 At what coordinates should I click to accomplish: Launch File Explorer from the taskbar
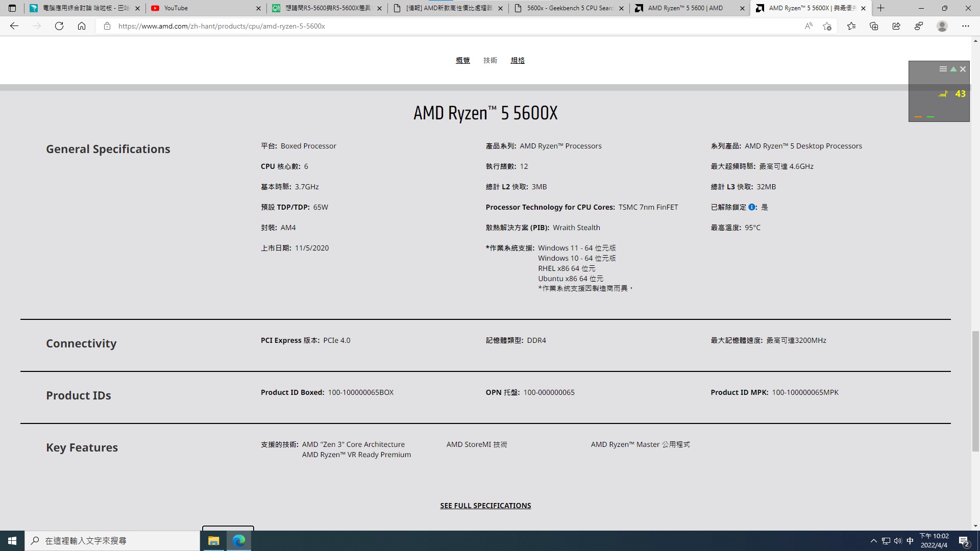(213, 540)
